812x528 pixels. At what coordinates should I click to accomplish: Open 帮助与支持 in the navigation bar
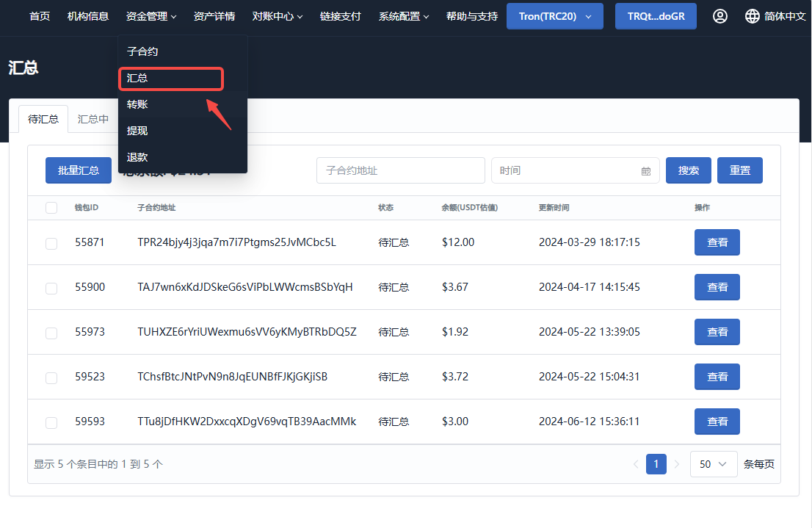472,17
